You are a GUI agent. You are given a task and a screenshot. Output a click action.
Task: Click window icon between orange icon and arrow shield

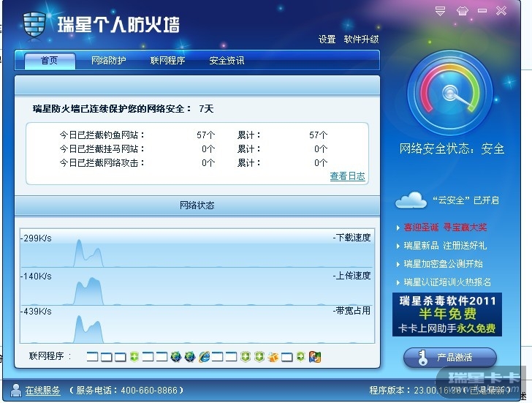click(x=287, y=357)
